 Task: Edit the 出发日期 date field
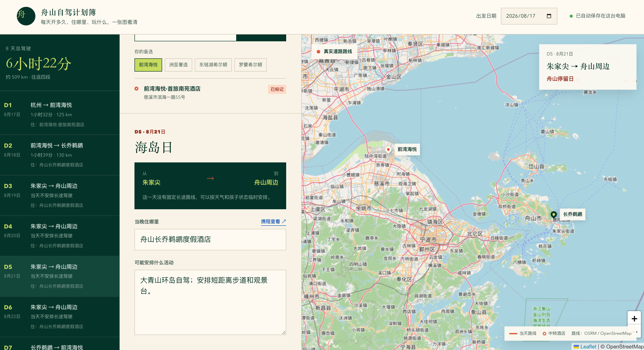pos(529,16)
